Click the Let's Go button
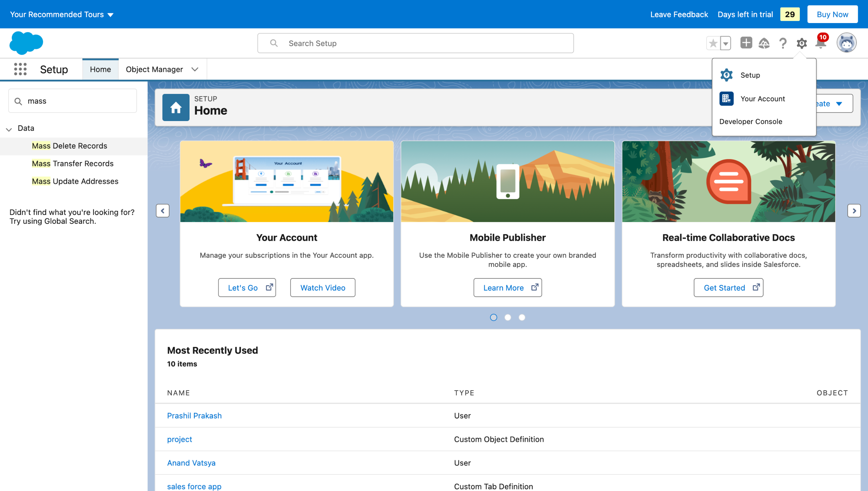The image size is (868, 491). pos(247,288)
